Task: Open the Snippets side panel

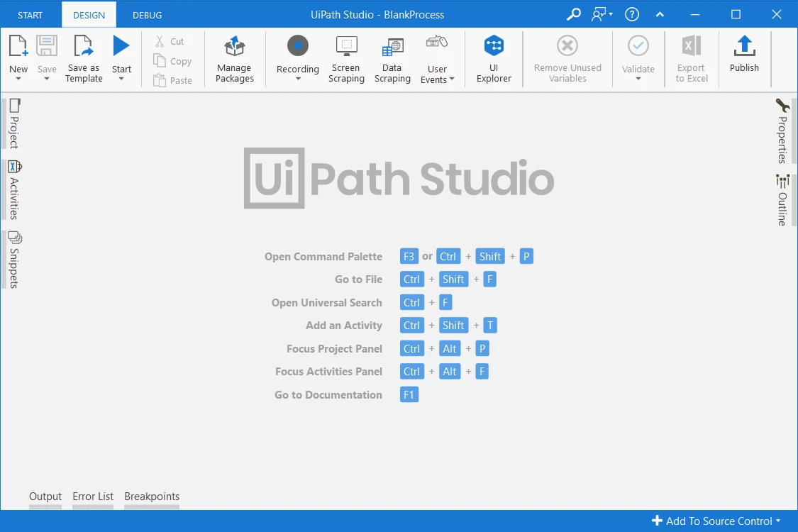Action: tap(14, 260)
